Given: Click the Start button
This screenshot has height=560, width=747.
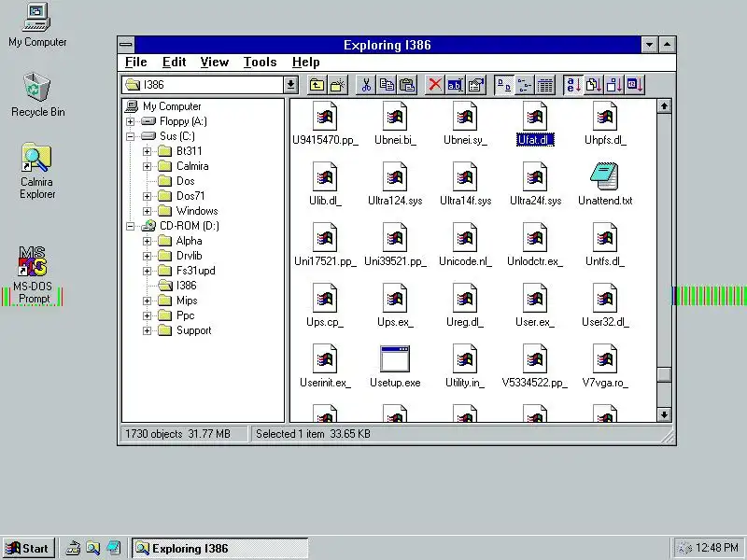Looking at the screenshot, I should click(x=28, y=548).
